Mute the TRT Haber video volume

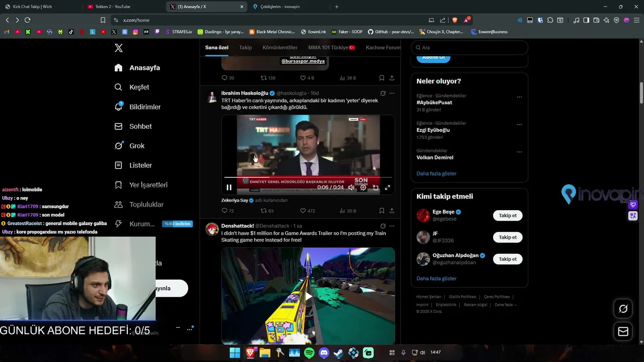pos(351,188)
